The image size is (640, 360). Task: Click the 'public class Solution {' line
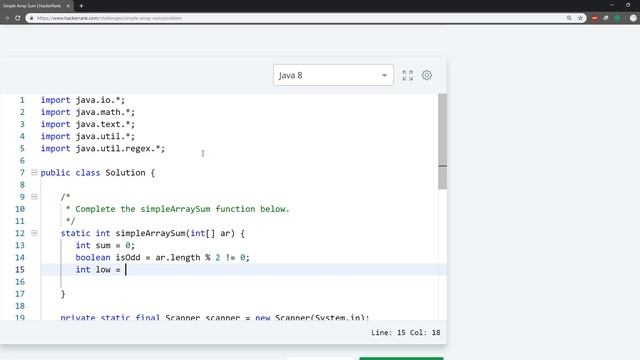coord(98,173)
